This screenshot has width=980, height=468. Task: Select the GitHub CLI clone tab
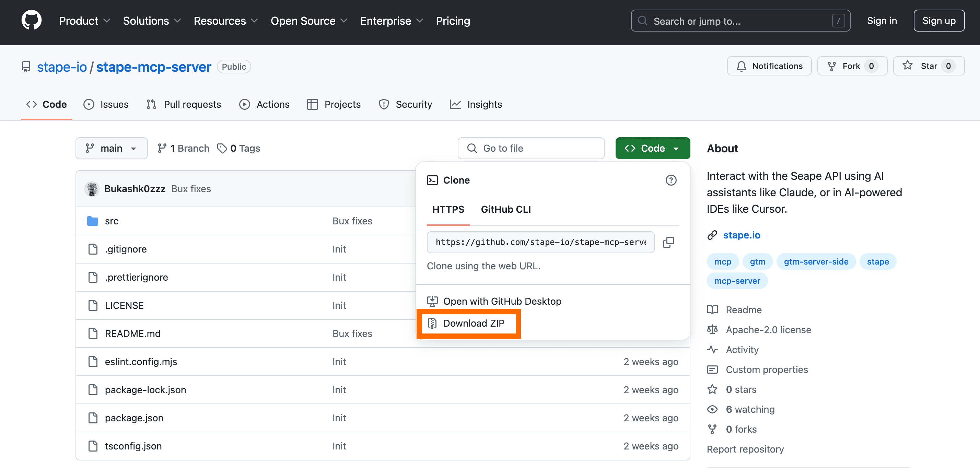[x=505, y=210]
